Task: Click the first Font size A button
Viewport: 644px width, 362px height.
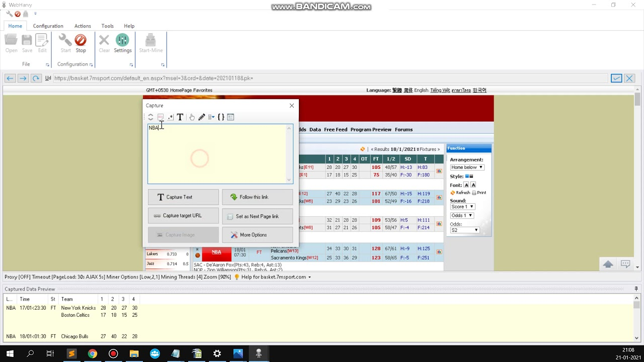Action: coord(466,185)
